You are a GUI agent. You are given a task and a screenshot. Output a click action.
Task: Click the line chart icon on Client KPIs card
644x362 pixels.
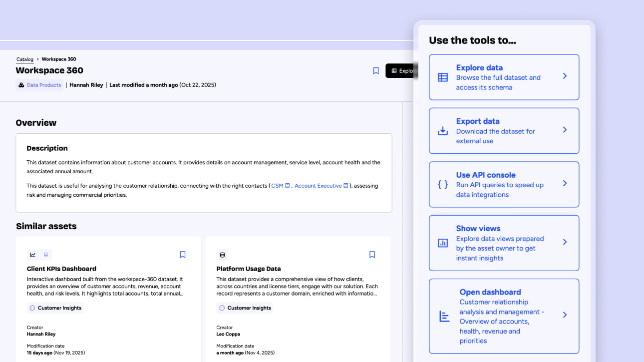[x=33, y=255]
